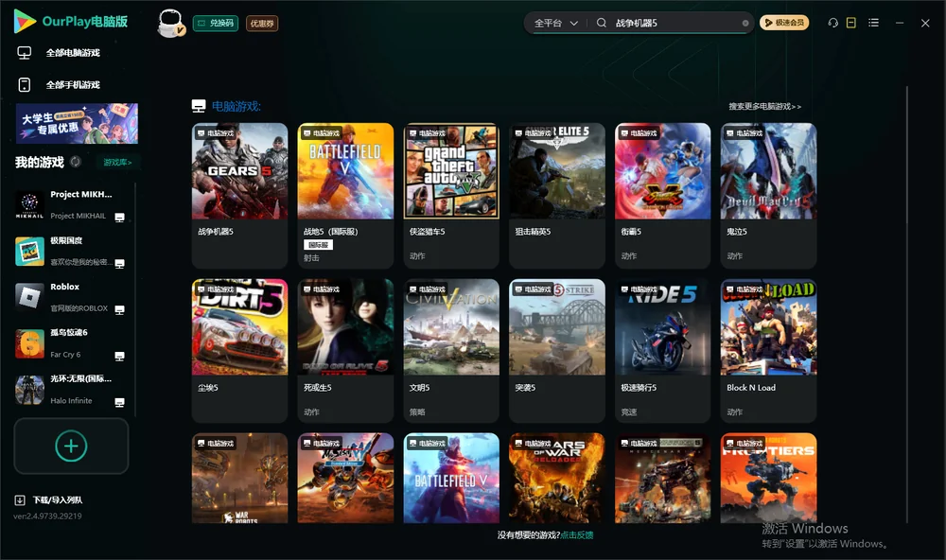946x560 pixels.
Task: Click the 光环:无限 game icon
Action: (x=29, y=389)
